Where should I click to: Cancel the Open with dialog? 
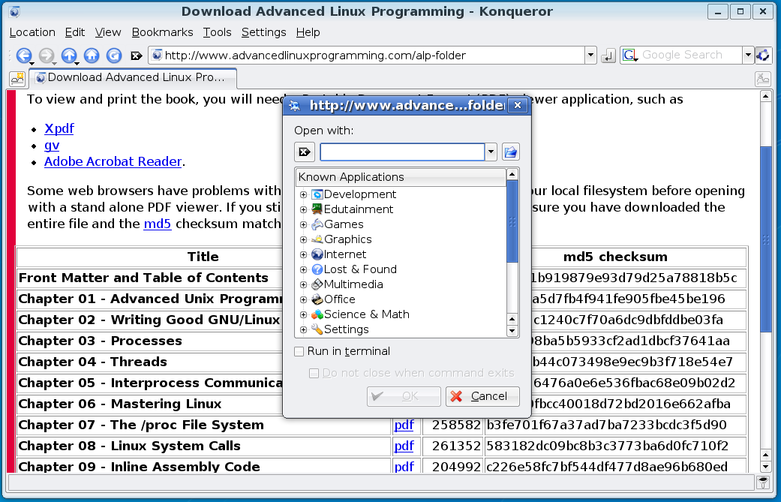tap(482, 396)
